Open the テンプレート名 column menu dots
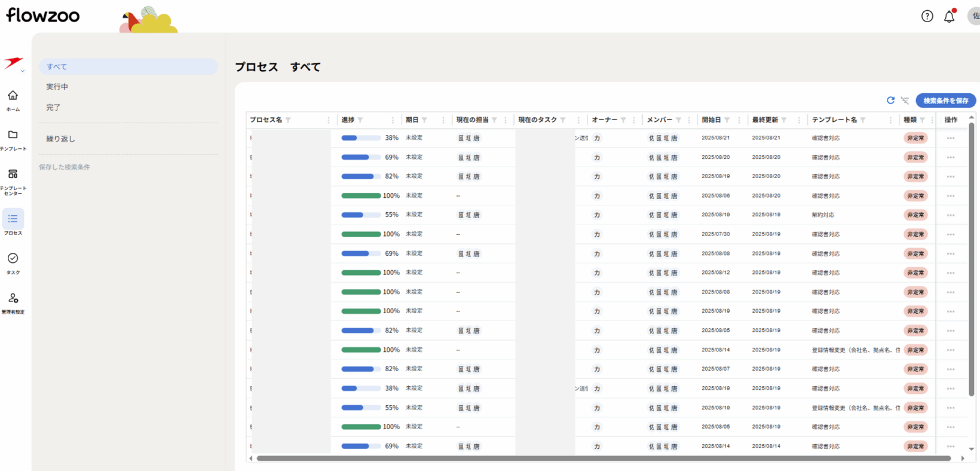The height and width of the screenshot is (471, 980). (890, 120)
